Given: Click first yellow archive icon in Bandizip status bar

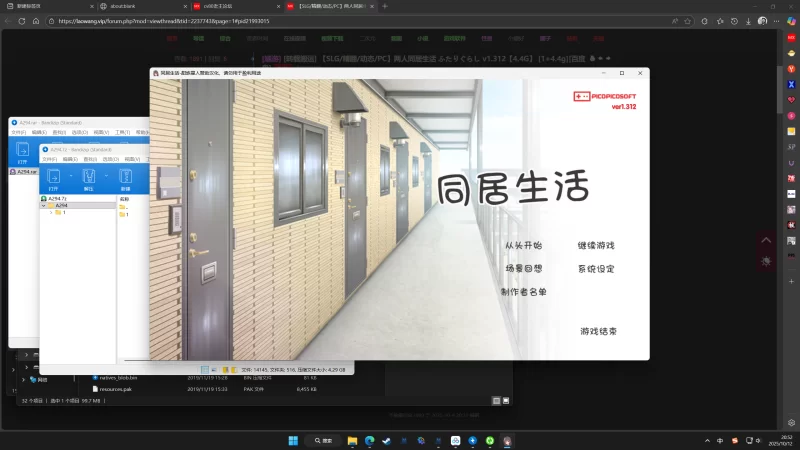Looking at the screenshot, I should [x=225, y=370].
